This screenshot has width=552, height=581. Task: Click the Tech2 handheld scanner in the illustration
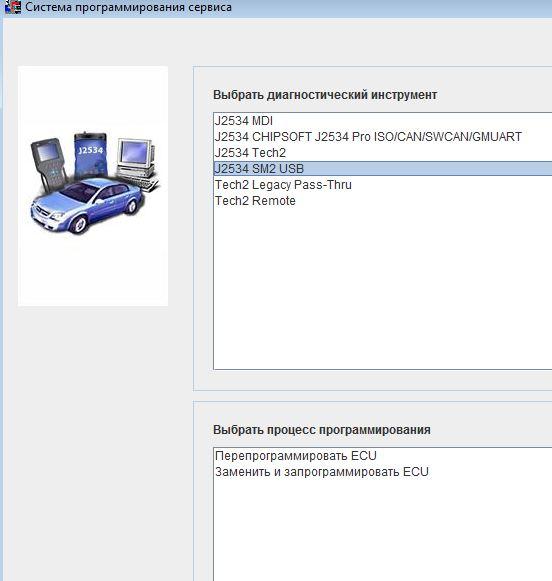coord(49,163)
